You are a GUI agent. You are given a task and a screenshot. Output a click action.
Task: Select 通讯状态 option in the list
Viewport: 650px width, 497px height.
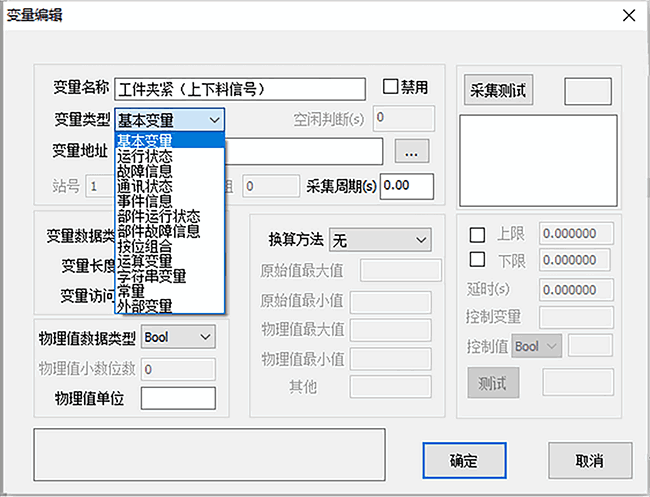[x=145, y=186]
